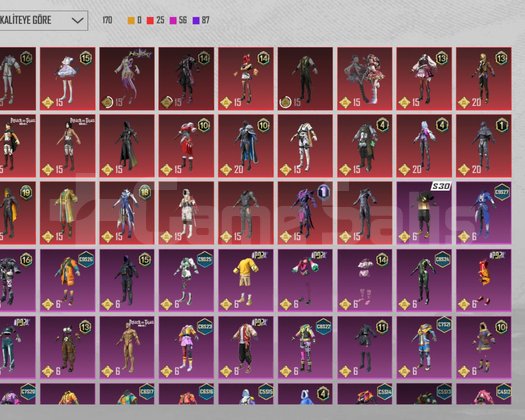Image resolution: width=525 pixels, height=420 pixels.
Task: Filter by the red quality swatch showing 25
Action: tap(150, 20)
